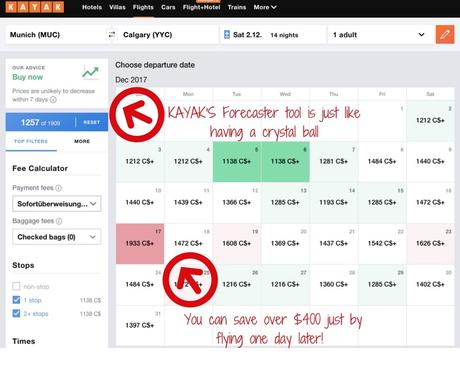Open the Hotels link in the navigation
This screenshot has height=385, width=460.
click(x=92, y=7)
